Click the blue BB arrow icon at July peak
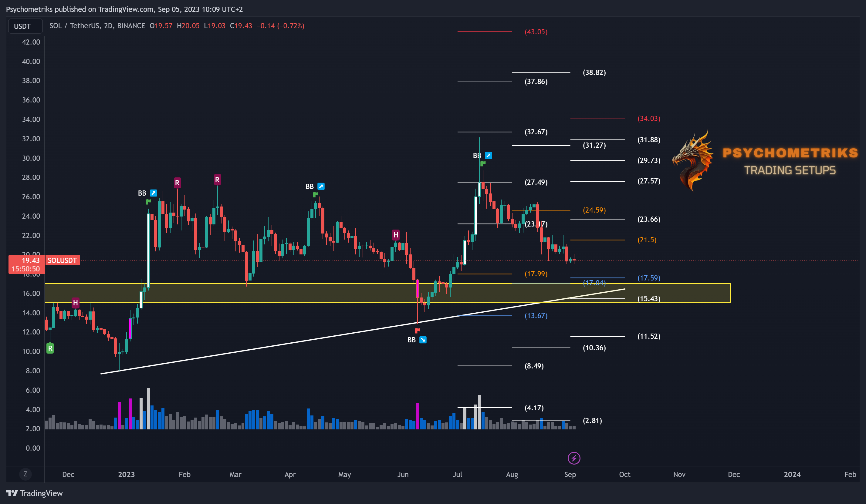Viewport: 866px width, 504px height. (x=488, y=155)
